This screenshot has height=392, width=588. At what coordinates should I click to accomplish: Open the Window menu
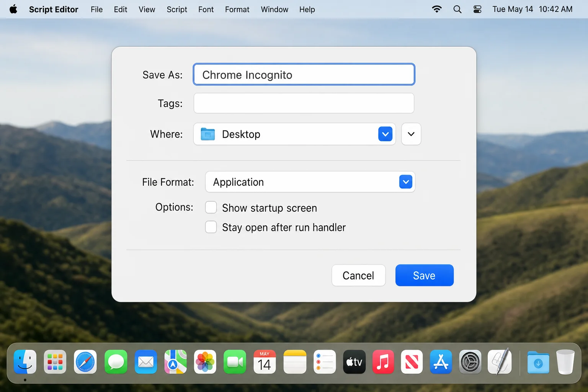point(274,9)
